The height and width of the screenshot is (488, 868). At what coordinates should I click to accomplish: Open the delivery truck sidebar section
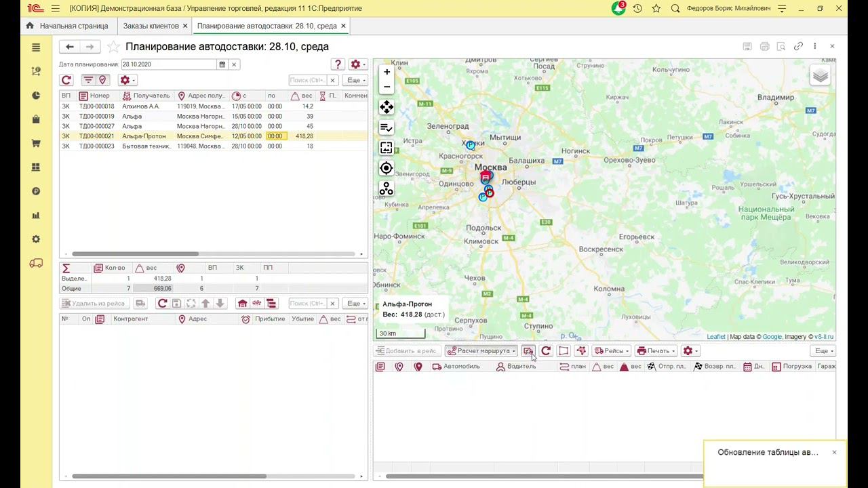coord(36,263)
